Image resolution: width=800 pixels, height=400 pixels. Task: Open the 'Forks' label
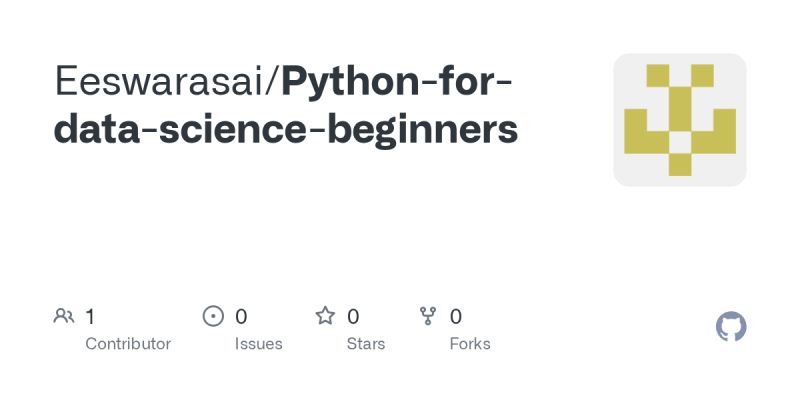click(x=470, y=344)
